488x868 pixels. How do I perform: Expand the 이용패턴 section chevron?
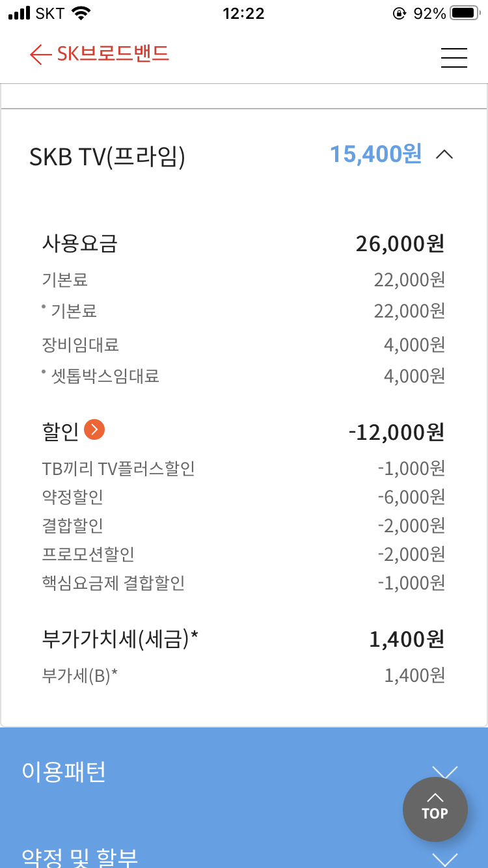445,772
